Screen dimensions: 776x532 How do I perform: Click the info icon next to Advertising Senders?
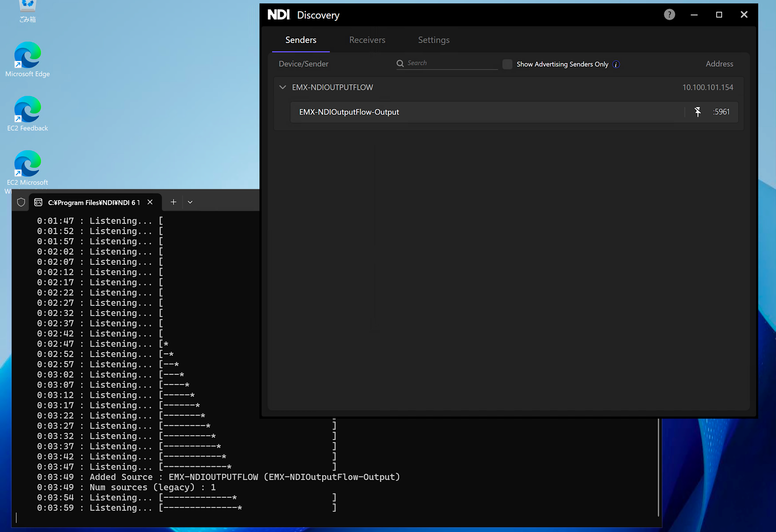(616, 64)
